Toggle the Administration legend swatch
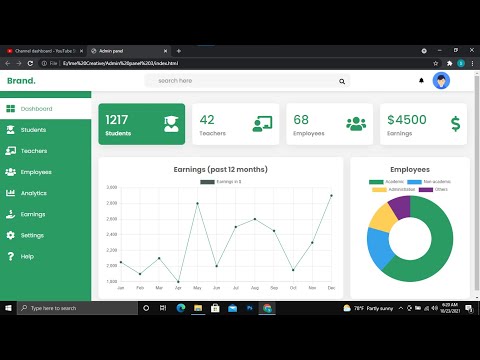 [379, 190]
